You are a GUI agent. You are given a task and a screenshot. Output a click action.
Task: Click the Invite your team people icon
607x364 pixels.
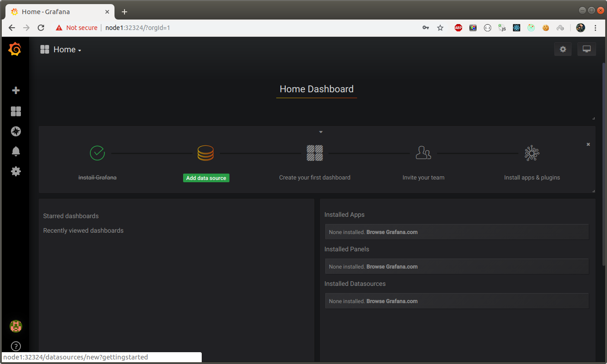pos(423,153)
